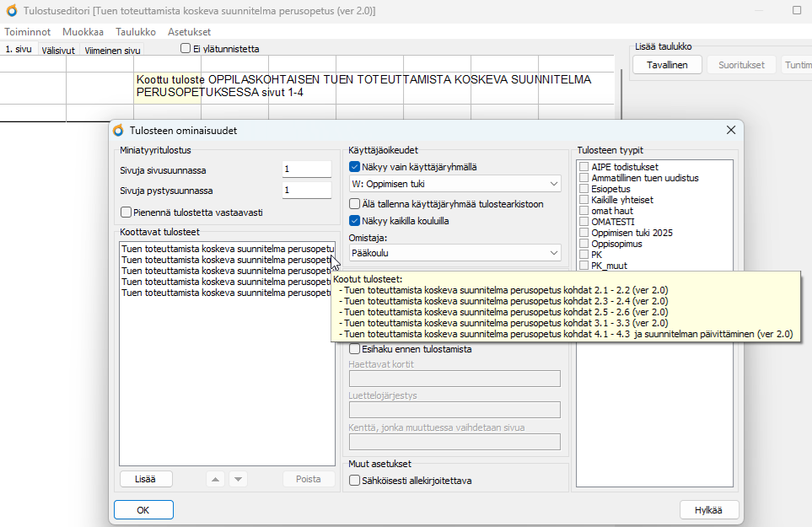
Task: Add a Tavallinen table
Action: [667, 65]
